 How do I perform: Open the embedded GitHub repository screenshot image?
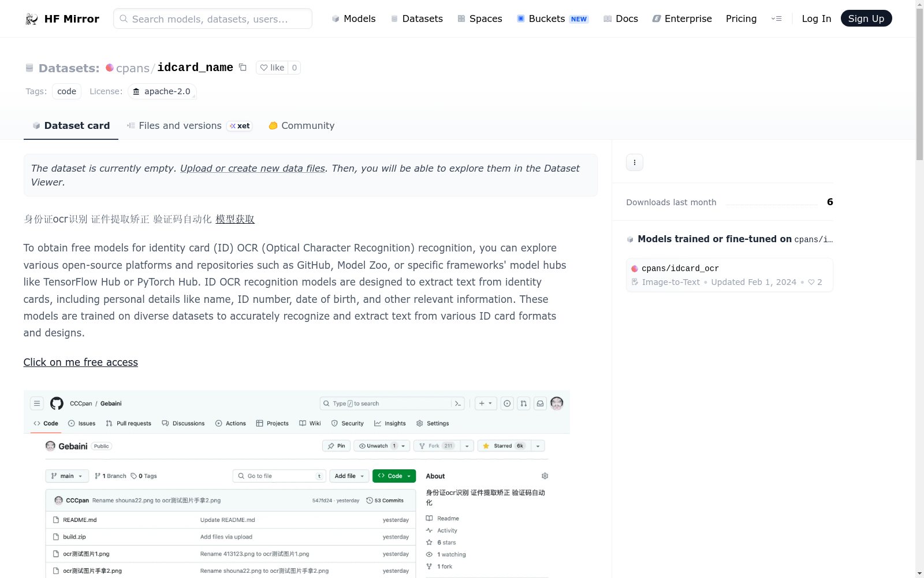297,484
